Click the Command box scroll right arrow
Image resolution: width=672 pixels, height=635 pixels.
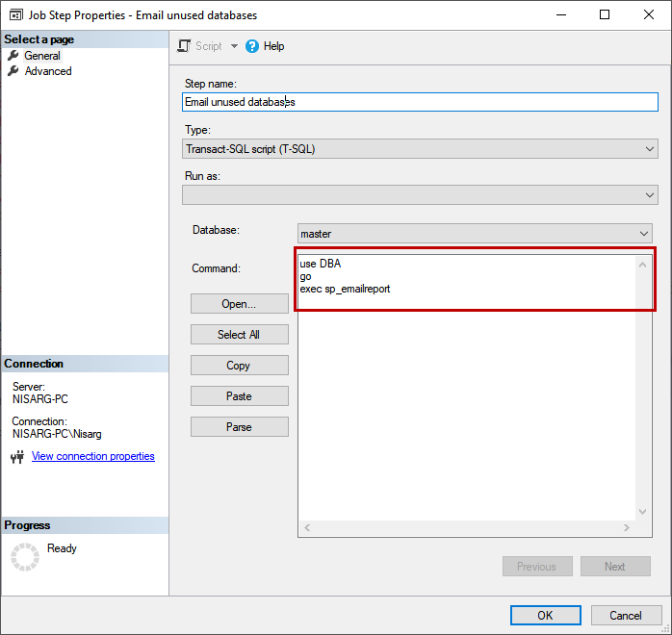point(627,527)
